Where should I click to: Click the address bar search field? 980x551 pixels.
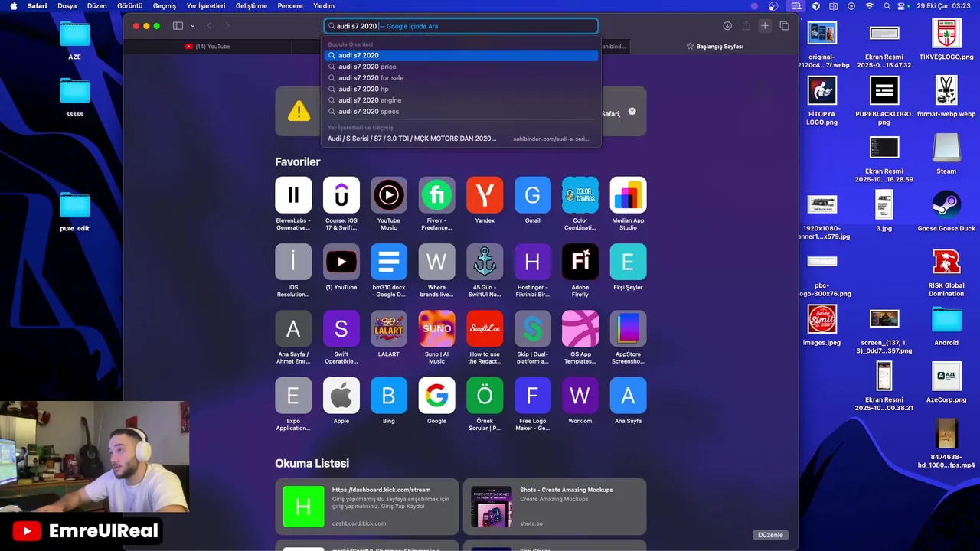[461, 26]
